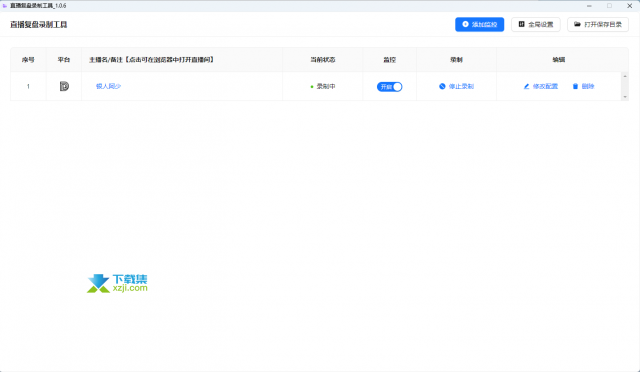640x372 pixels.
Task: Click the 录制中 status indicator
Action: click(322, 86)
